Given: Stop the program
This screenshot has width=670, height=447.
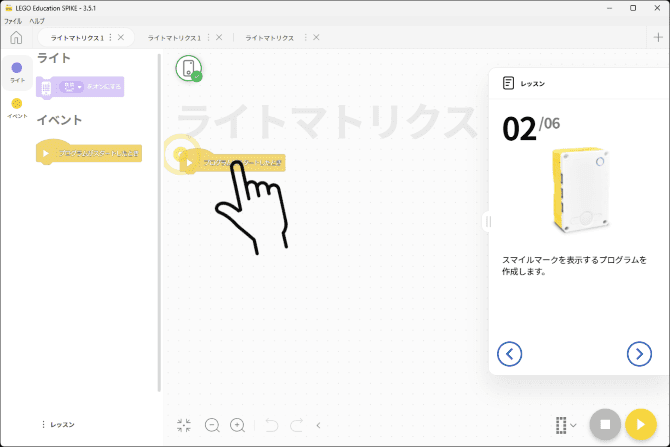Looking at the screenshot, I should [604, 424].
